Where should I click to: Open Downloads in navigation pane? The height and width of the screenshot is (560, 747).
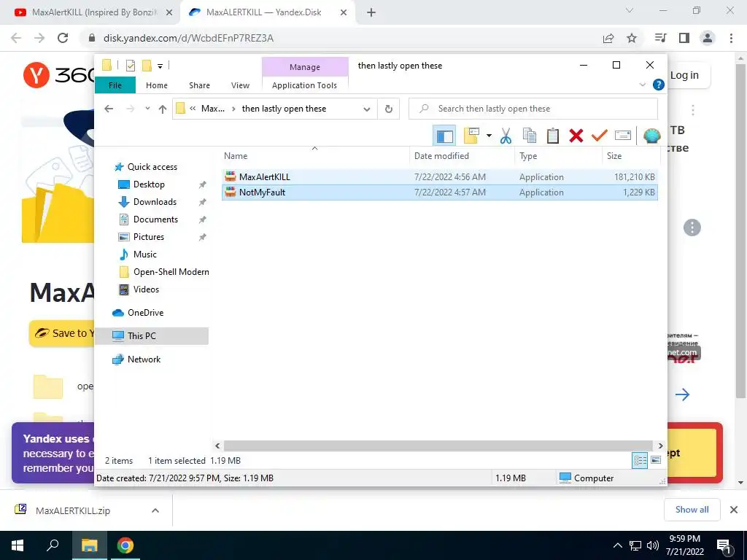tap(147, 202)
